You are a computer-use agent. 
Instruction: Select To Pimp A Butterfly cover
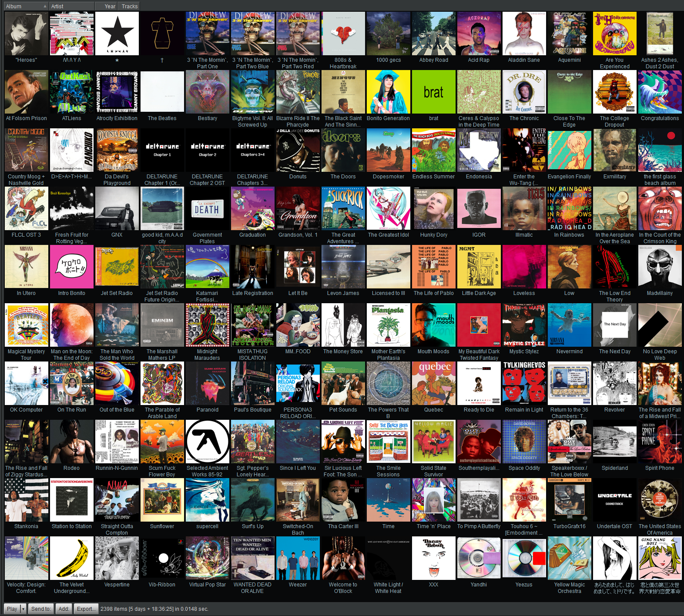tap(479, 500)
